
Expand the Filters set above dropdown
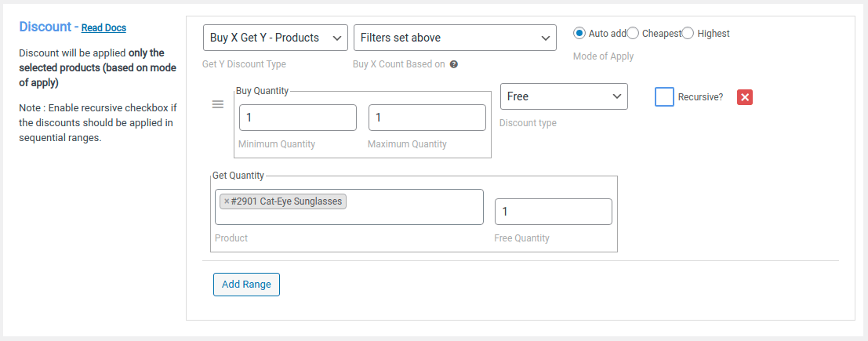click(x=455, y=38)
